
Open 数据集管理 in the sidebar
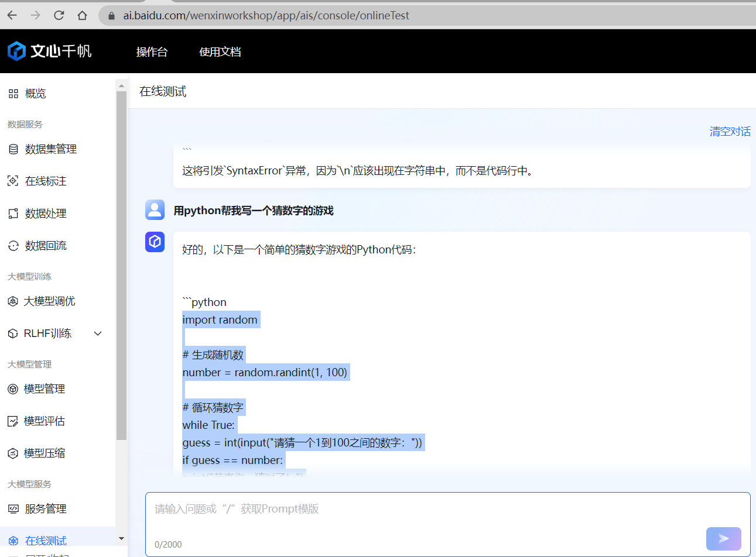[51, 149]
